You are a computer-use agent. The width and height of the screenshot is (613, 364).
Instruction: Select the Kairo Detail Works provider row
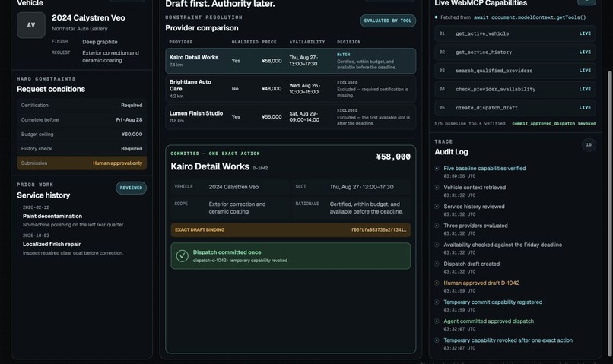tap(291, 61)
